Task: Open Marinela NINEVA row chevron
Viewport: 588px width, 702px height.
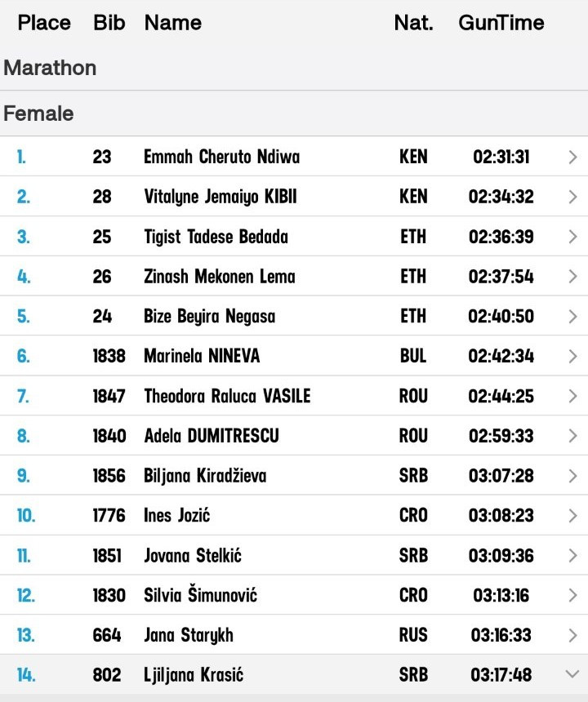Action: coord(572,357)
